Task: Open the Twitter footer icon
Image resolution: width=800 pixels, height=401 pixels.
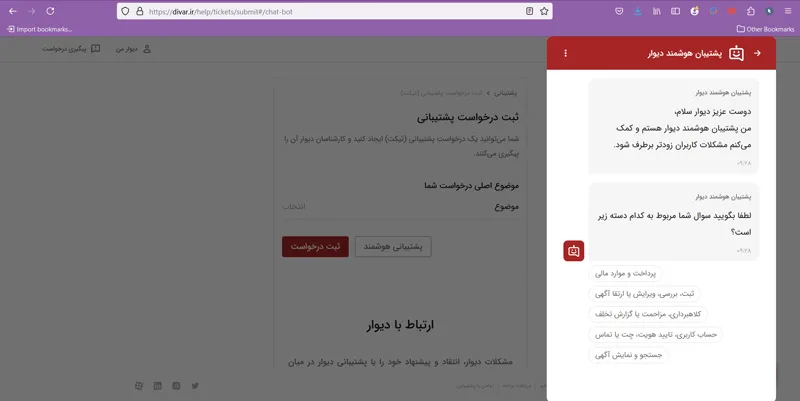Action: point(195,386)
